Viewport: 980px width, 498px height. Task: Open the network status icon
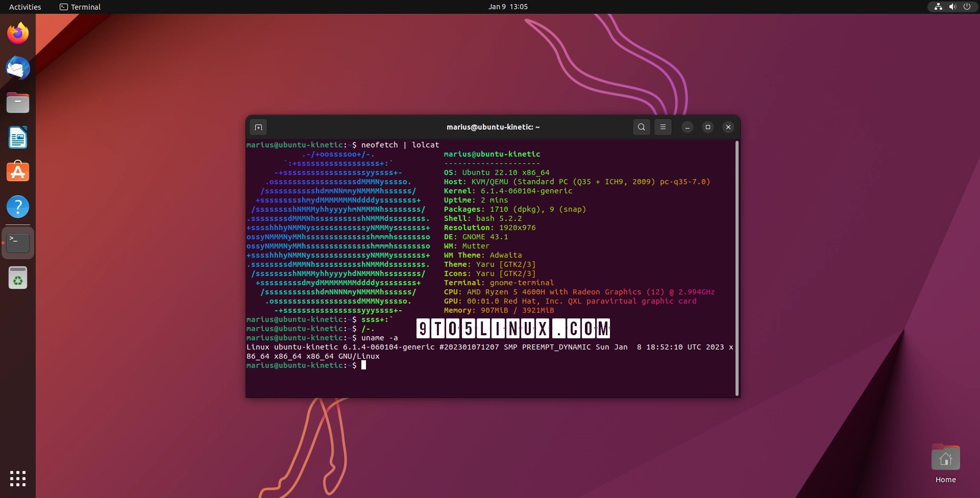point(938,7)
